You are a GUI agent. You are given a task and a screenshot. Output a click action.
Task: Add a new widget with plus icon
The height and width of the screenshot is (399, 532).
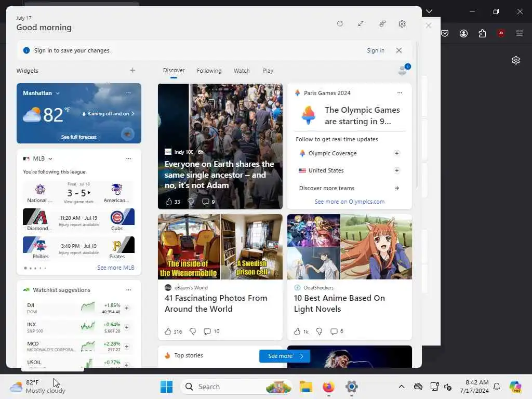132,70
